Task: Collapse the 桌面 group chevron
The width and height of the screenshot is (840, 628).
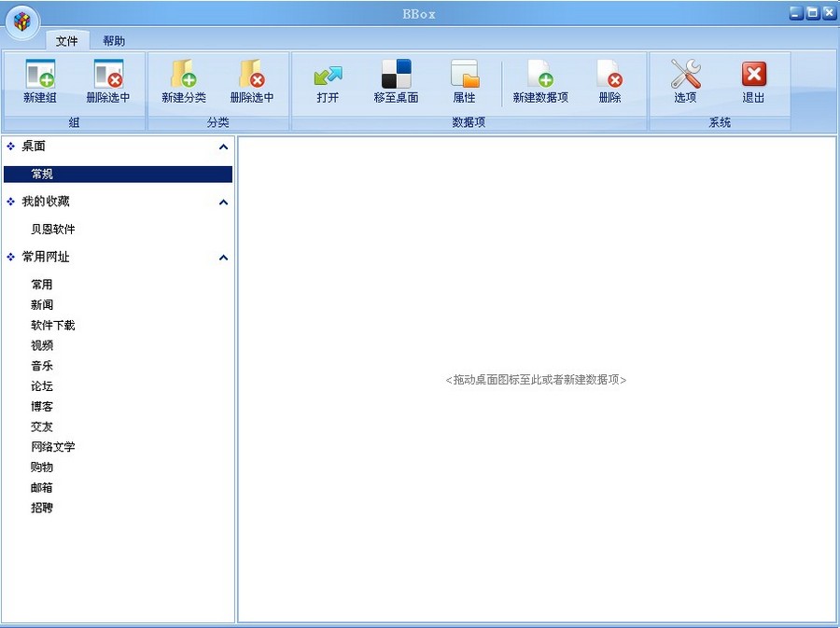Action: (x=223, y=147)
